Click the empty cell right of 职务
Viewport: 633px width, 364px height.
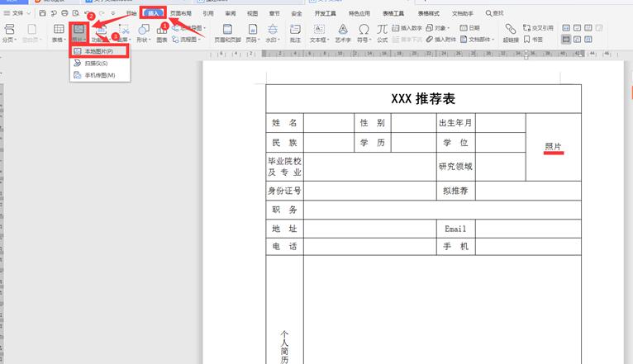[x=442, y=210]
